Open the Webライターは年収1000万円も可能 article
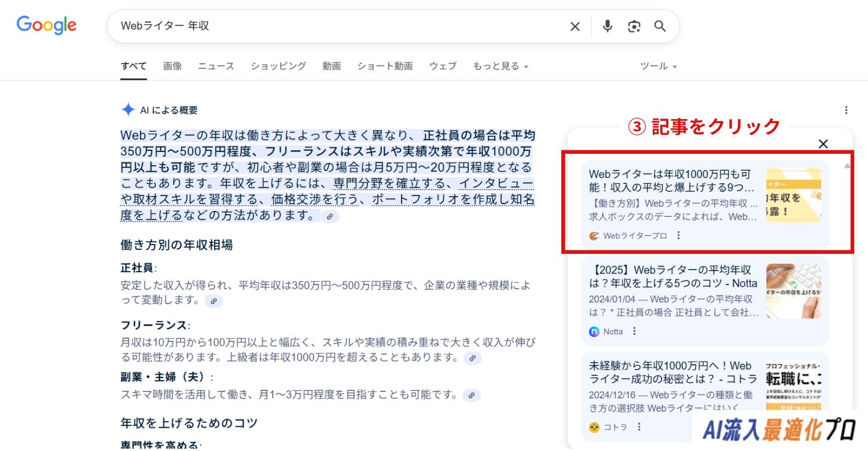This screenshot has width=868, height=451. (671, 180)
